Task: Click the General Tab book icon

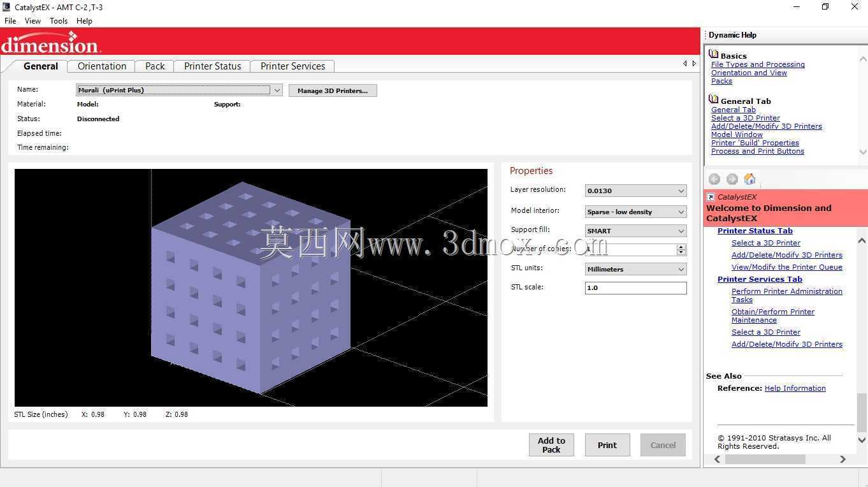Action: [714, 100]
